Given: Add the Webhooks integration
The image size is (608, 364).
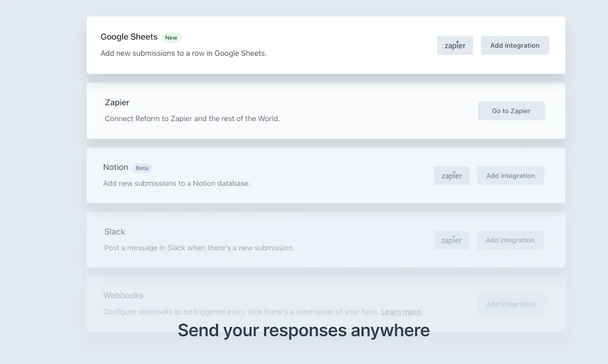Looking at the screenshot, I should (x=511, y=303).
